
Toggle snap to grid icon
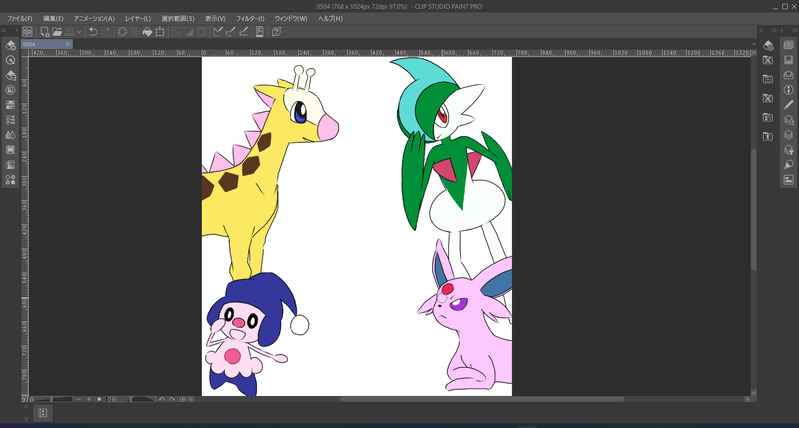coord(245,32)
